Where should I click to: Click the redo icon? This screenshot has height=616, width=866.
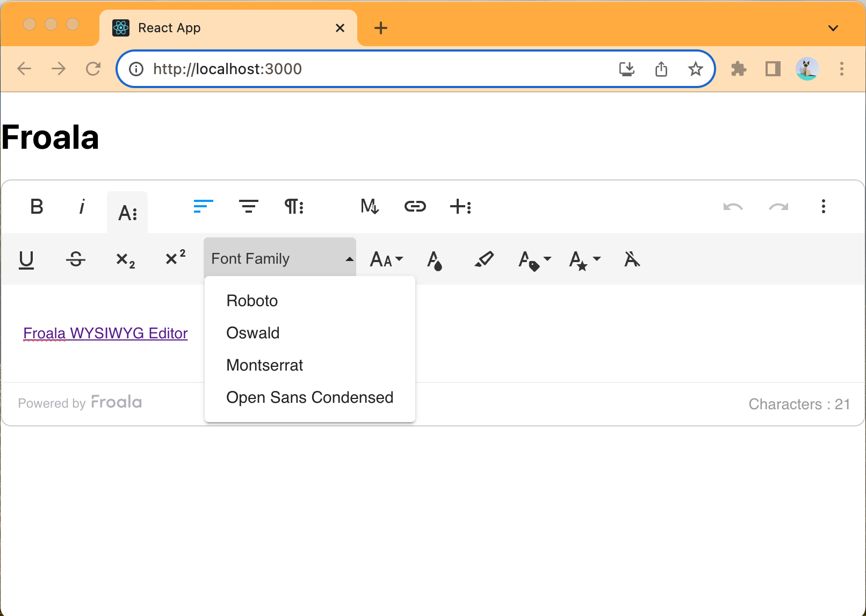click(778, 206)
